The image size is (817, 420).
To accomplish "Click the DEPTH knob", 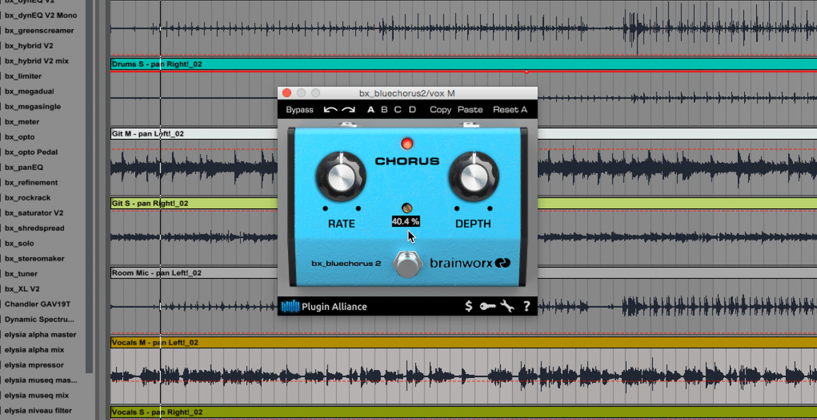I will pyautogui.click(x=474, y=177).
